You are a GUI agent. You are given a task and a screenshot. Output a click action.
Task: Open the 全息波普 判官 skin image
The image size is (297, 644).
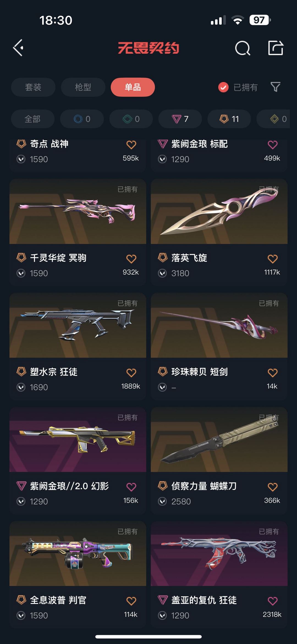pos(78,553)
